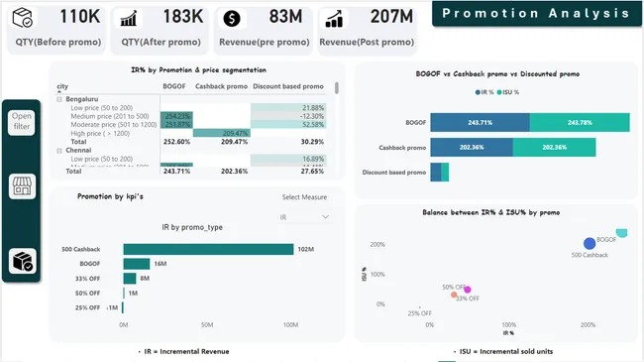Select the 500 Cashback bar showing 102M

[x=208, y=249]
